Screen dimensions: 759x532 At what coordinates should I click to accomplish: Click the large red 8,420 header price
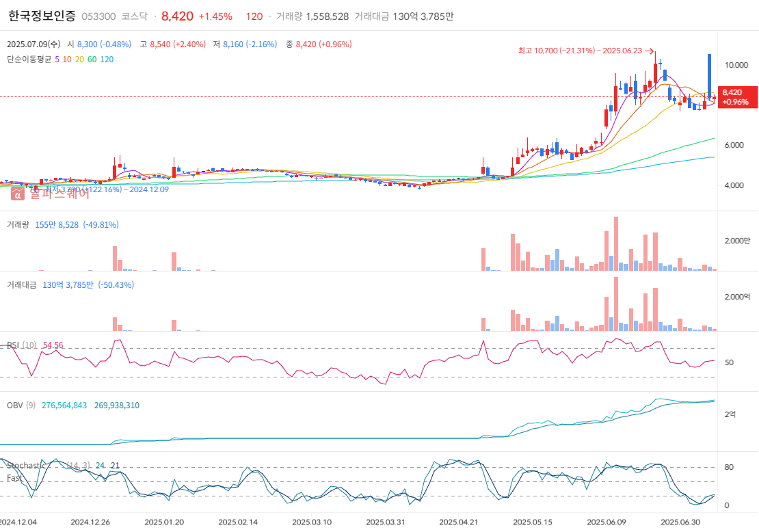[177, 16]
